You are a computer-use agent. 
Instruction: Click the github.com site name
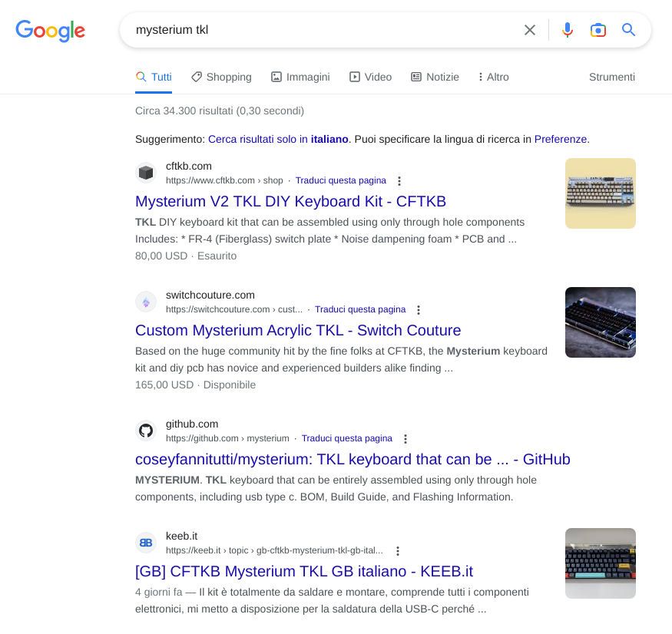point(191,424)
